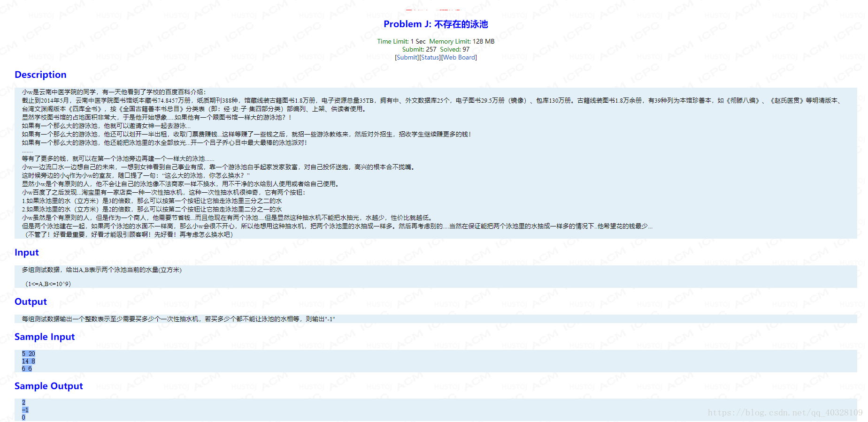The width and height of the screenshot is (868, 422).
Task: Click the last description line '(不管了！好看最重要'
Action: [x=129, y=234]
